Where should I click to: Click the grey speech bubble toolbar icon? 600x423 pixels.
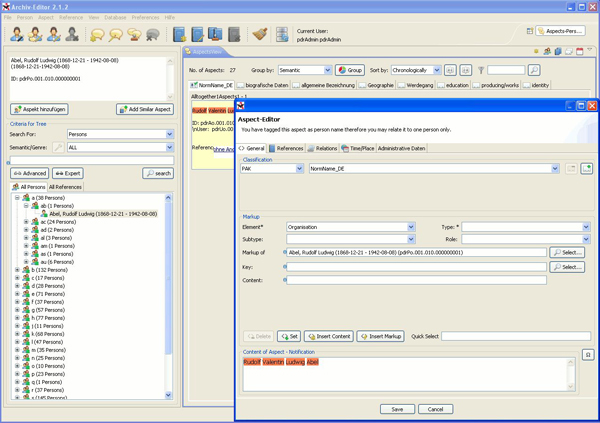(153, 36)
